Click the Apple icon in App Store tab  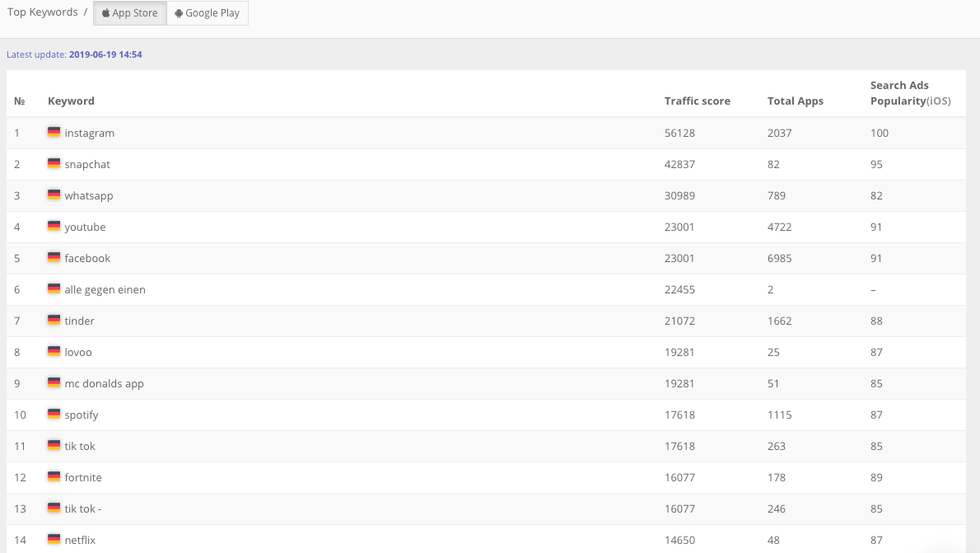[x=105, y=13]
